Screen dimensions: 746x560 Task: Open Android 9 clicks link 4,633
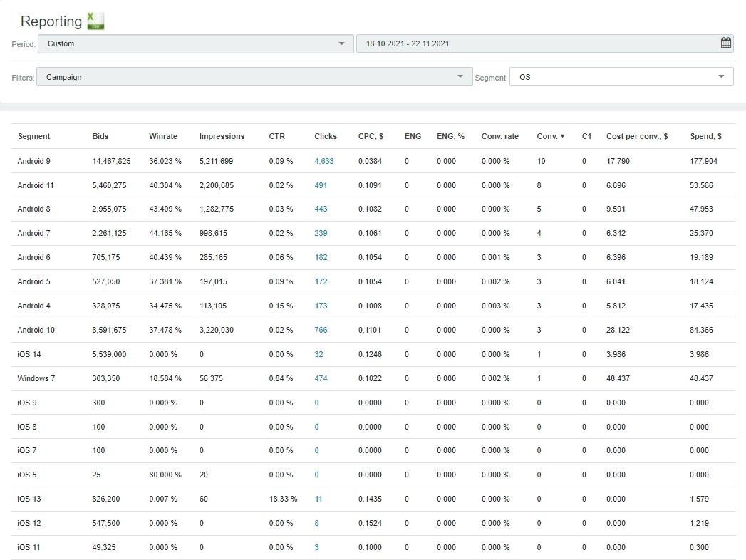click(323, 161)
